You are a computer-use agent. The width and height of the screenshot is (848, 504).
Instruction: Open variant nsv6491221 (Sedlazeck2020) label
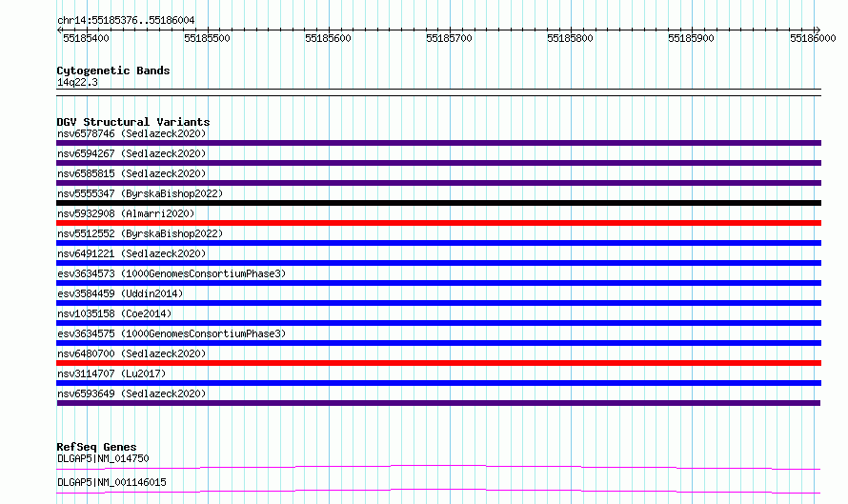(x=131, y=253)
